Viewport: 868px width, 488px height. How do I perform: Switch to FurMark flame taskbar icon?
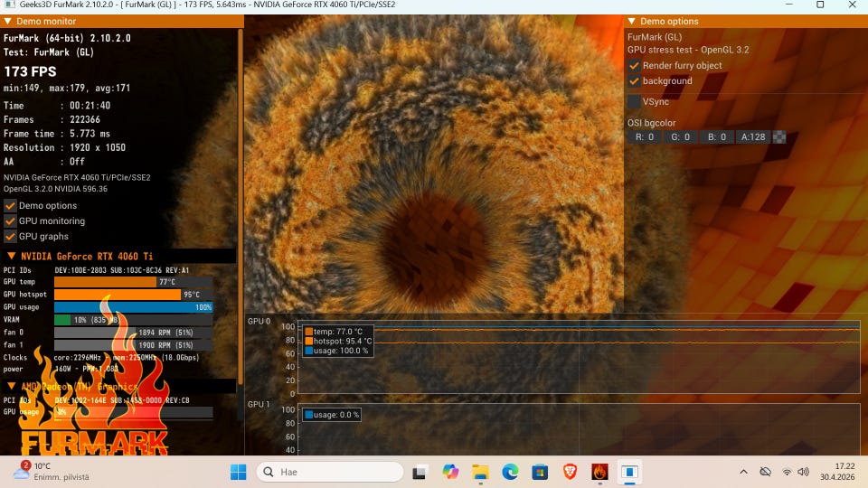click(x=599, y=472)
